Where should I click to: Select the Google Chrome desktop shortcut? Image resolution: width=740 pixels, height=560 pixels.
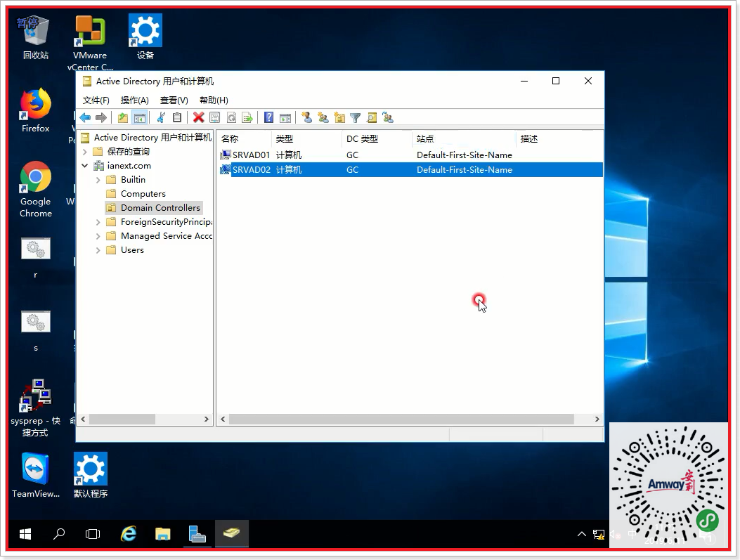[x=35, y=189]
